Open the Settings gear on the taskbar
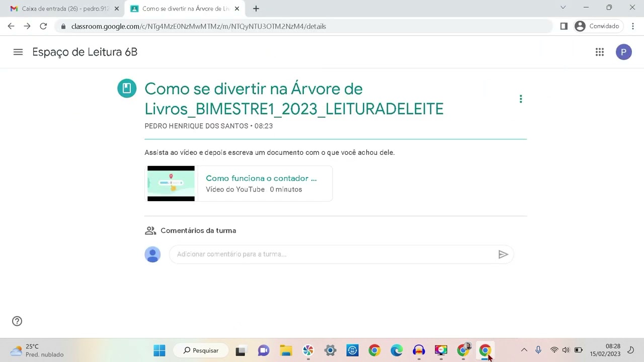This screenshot has width=644, height=362. pyautogui.click(x=330, y=350)
